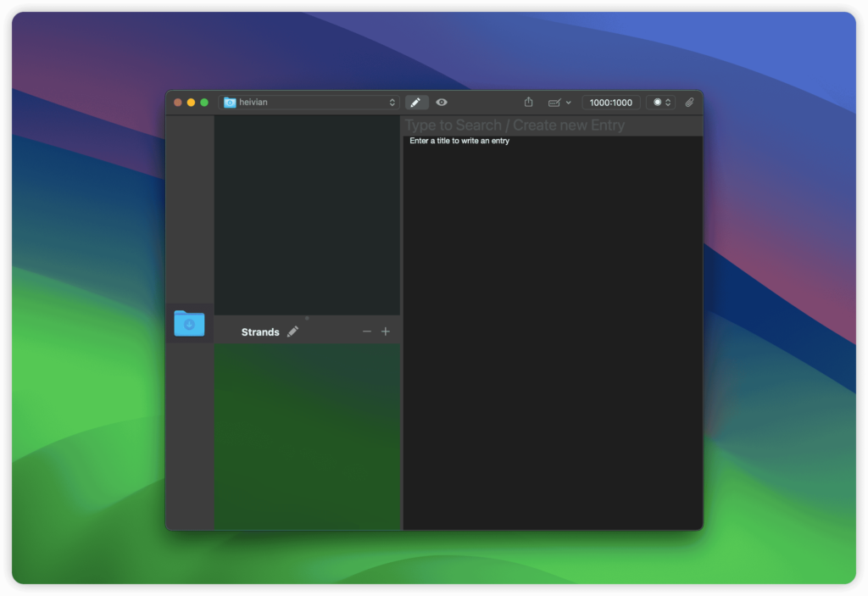Click the compose entry icon

coord(554,102)
